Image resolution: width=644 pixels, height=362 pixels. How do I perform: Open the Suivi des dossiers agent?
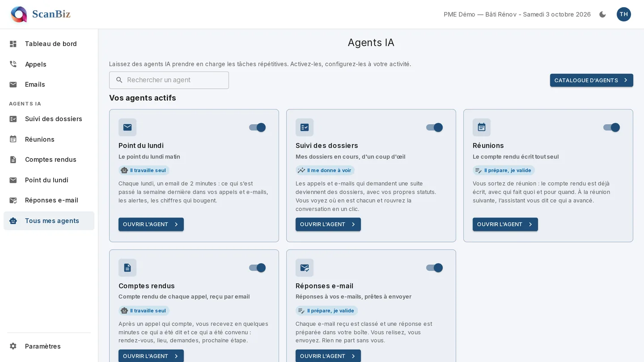pyautogui.click(x=328, y=224)
